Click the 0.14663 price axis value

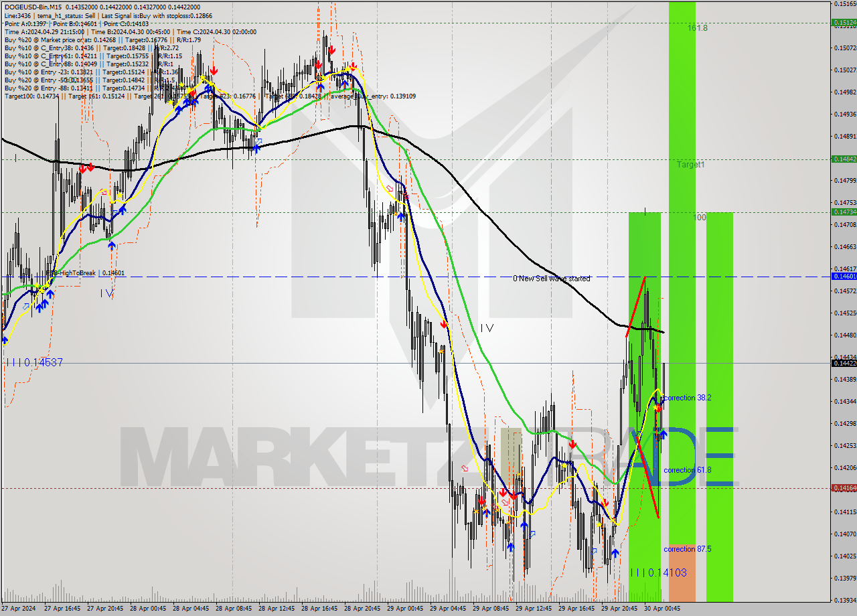click(846, 246)
